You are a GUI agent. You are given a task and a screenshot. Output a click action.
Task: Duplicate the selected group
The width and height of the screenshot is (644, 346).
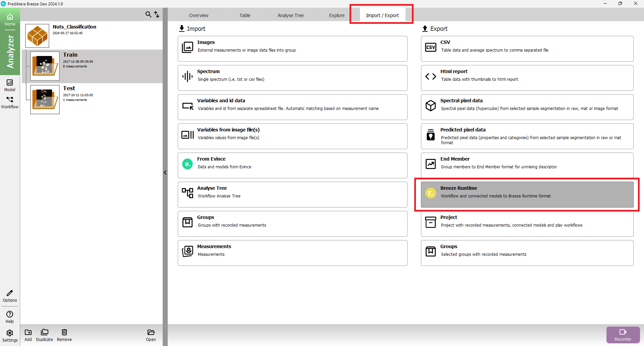point(44,335)
